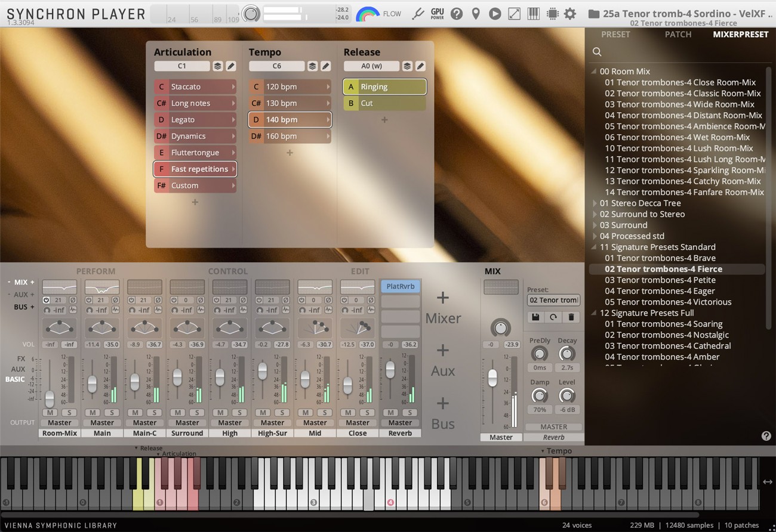Reload mixer preset with circular arrow icon

[553, 317]
